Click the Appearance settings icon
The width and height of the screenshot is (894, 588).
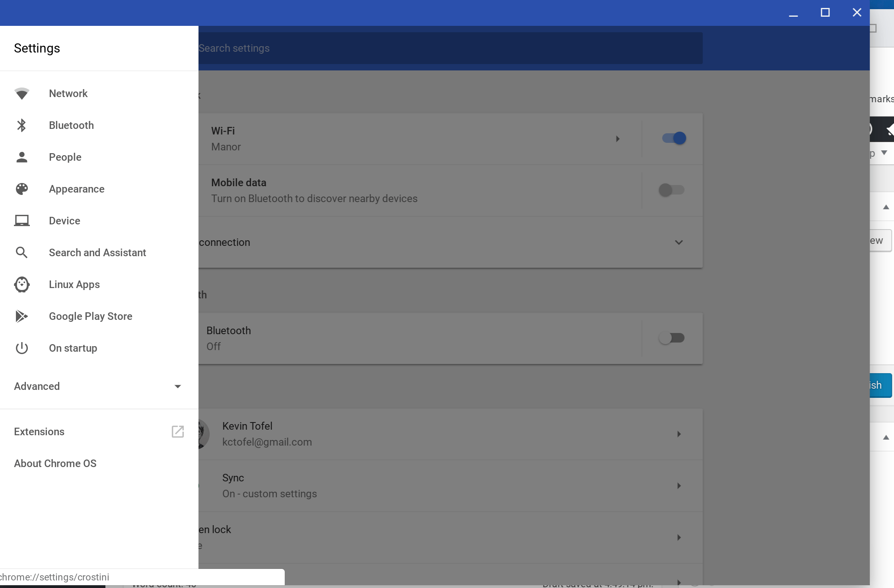click(x=21, y=188)
